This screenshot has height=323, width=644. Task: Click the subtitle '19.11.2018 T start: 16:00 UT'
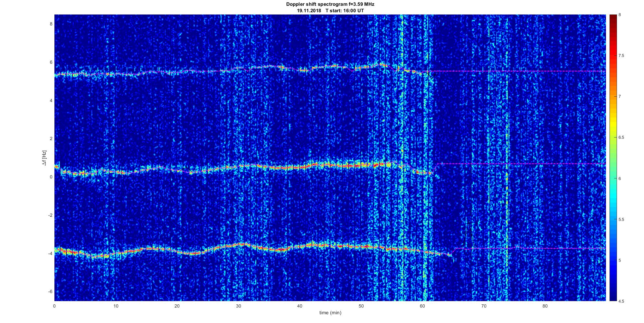pos(330,10)
